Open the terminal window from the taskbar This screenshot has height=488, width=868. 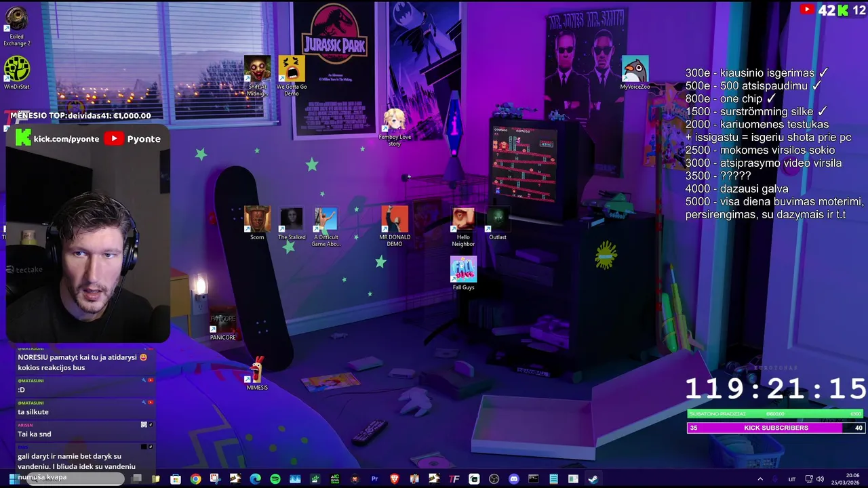pos(534,479)
